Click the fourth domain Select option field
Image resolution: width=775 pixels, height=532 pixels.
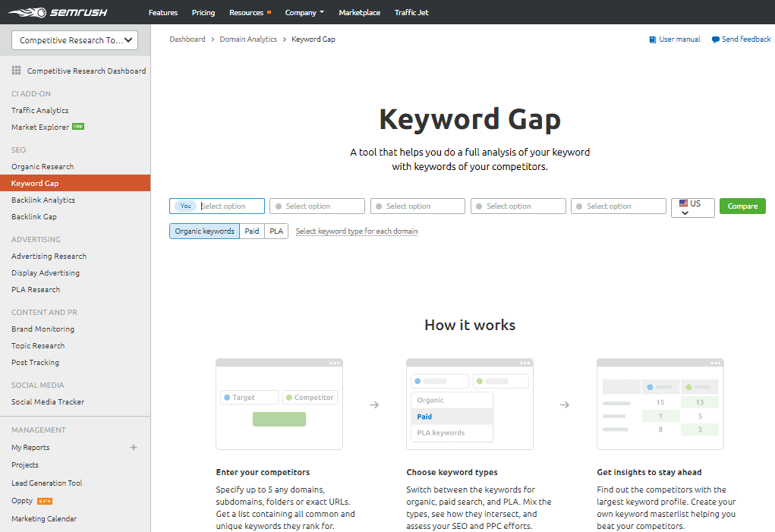[x=518, y=206]
